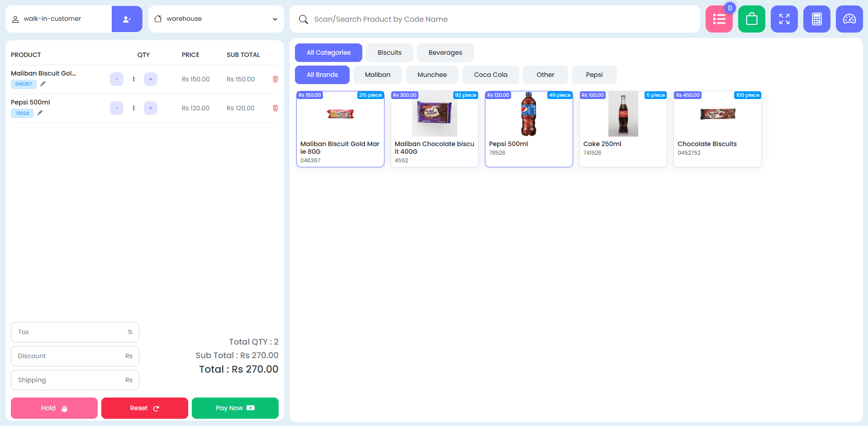Viewport: 868px width, 426px height.
Task: Click product code 0452752 text
Action: coord(689,153)
